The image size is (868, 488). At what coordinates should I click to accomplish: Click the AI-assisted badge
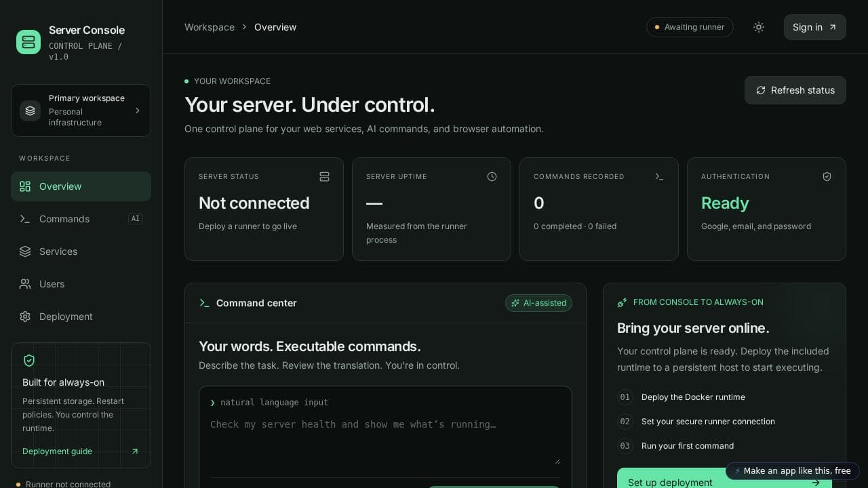(x=538, y=303)
